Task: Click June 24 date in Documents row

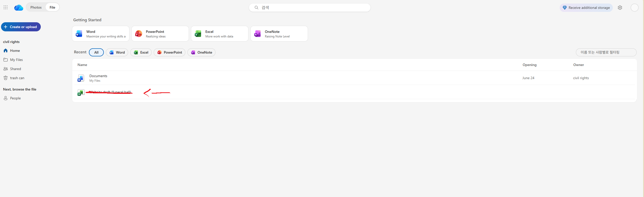Action: pyautogui.click(x=528, y=78)
